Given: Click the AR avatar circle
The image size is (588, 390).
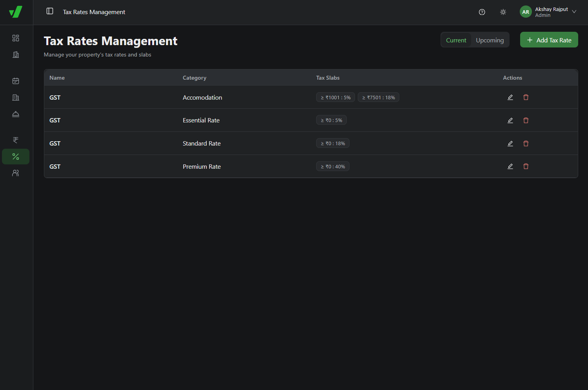Looking at the screenshot, I should point(526,12).
